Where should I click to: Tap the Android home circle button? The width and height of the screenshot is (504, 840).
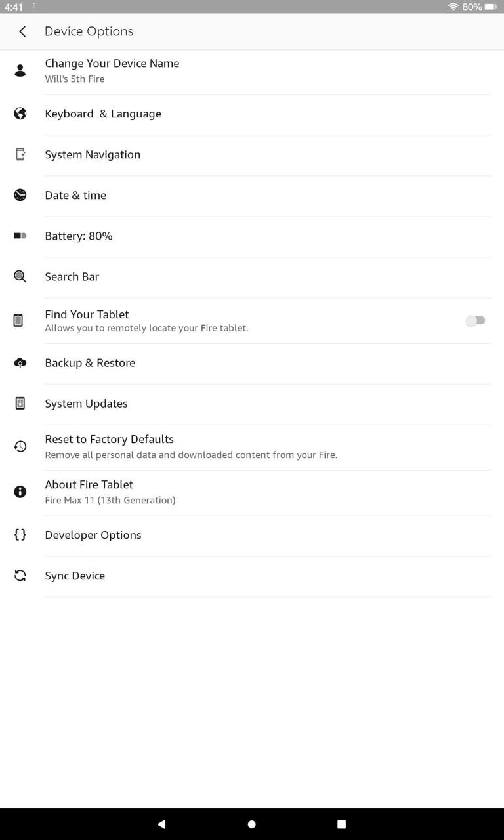coord(251,824)
